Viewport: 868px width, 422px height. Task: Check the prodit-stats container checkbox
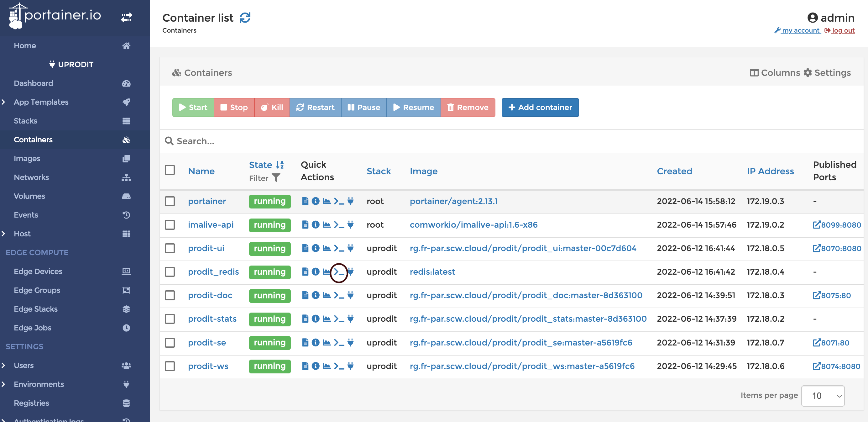[x=170, y=319]
